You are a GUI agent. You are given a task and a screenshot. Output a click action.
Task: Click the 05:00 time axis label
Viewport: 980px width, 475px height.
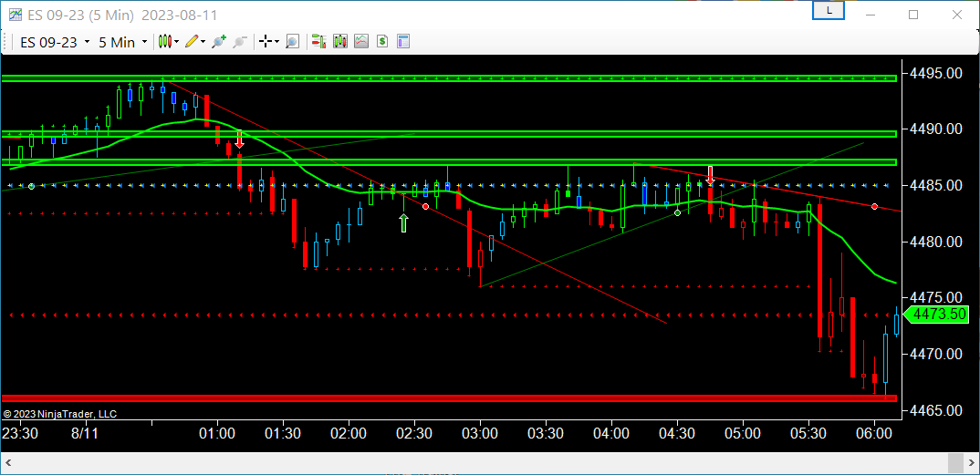pyautogui.click(x=743, y=433)
